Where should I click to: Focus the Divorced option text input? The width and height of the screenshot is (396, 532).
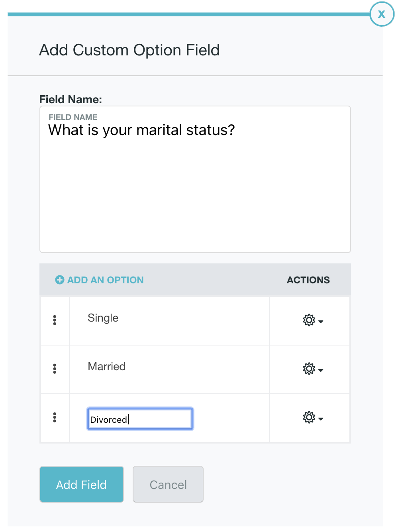point(140,419)
